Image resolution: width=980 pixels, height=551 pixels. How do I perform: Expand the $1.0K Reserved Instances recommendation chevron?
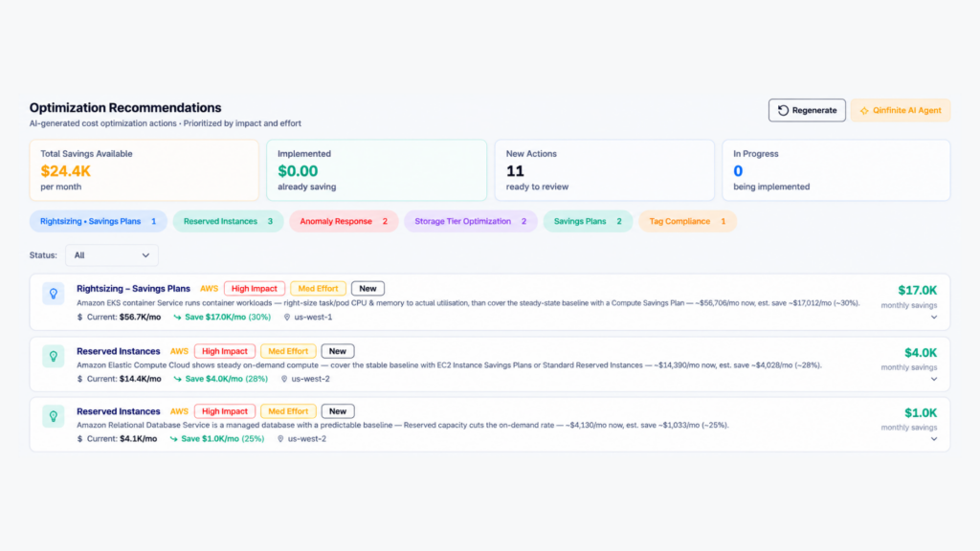(x=934, y=439)
